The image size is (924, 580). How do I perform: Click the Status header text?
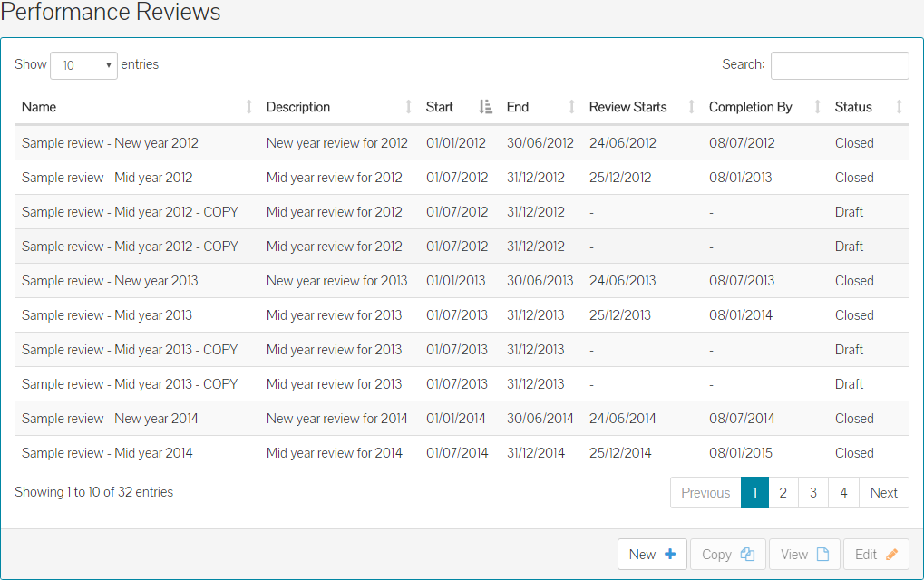pyautogui.click(x=853, y=107)
